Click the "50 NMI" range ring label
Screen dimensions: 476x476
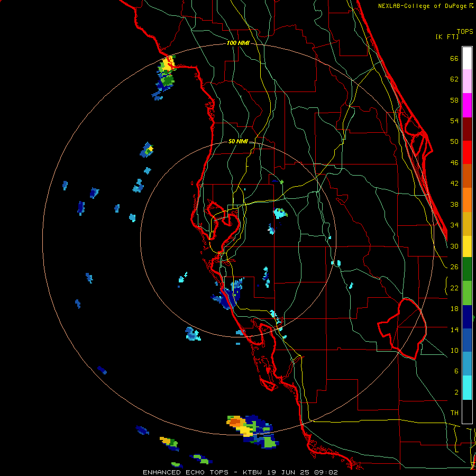pyautogui.click(x=238, y=141)
